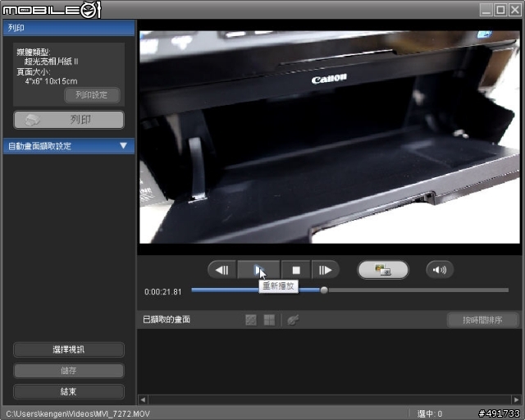This screenshot has height=420, width=525.
Task: Deselect all captured frames icon
Action: pyautogui.click(x=269, y=320)
